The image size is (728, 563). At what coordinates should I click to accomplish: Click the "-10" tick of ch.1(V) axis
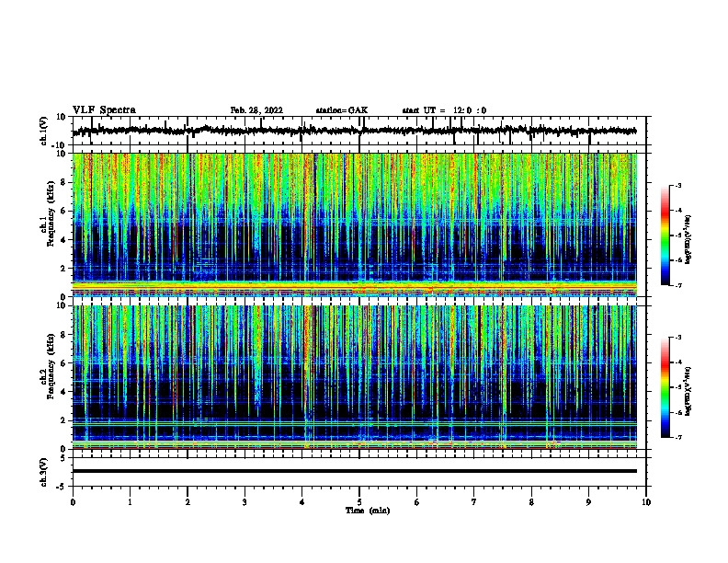click(x=59, y=145)
